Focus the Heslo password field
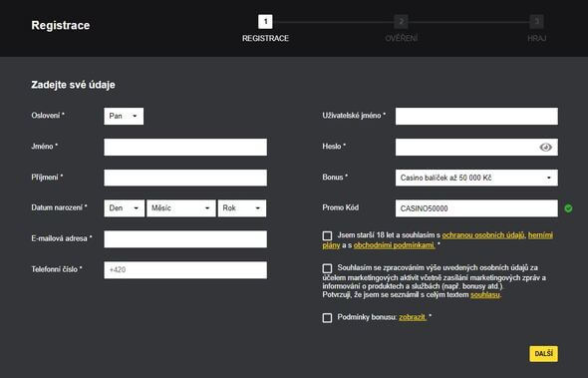The width and height of the screenshot is (588, 378). pyautogui.click(x=476, y=148)
